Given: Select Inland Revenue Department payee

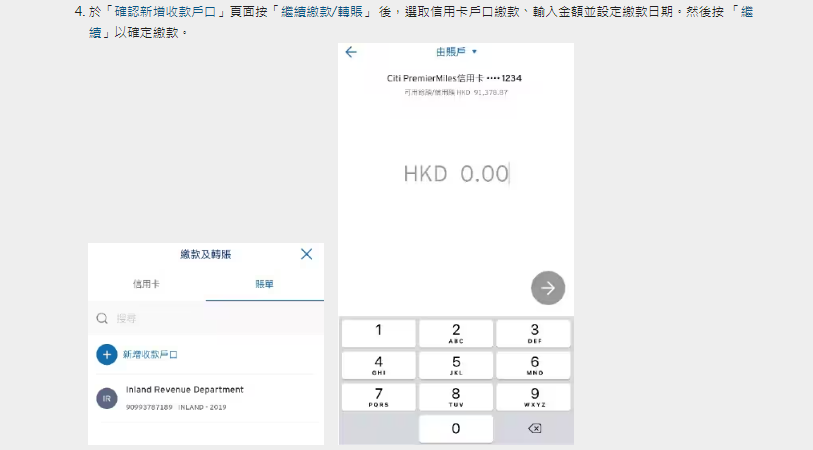Looking at the screenshot, I should [185, 390].
